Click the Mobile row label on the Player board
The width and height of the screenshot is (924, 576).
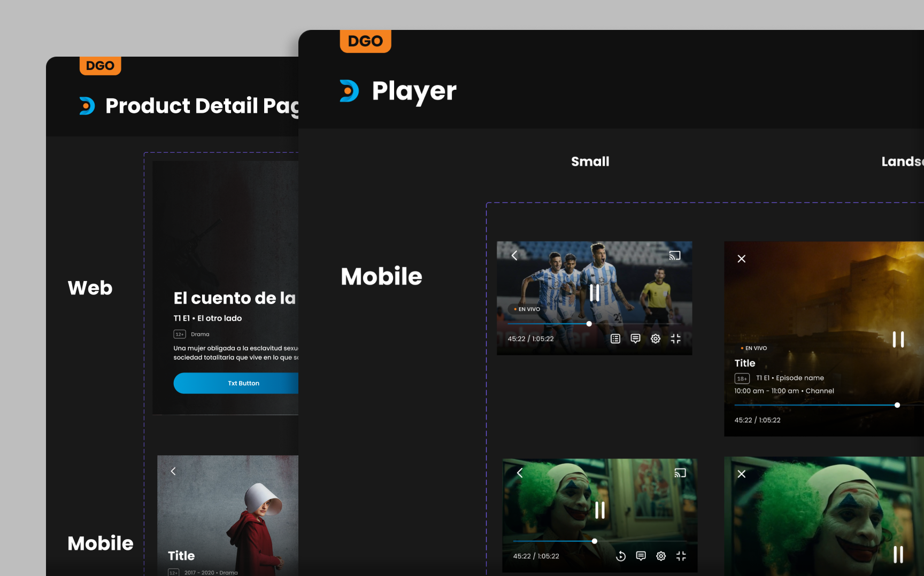382,276
